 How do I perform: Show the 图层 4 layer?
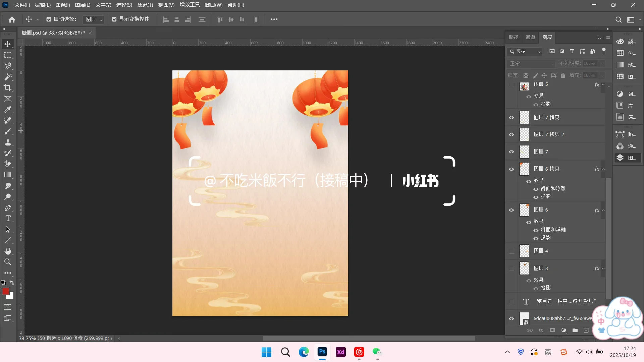(x=511, y=251)
